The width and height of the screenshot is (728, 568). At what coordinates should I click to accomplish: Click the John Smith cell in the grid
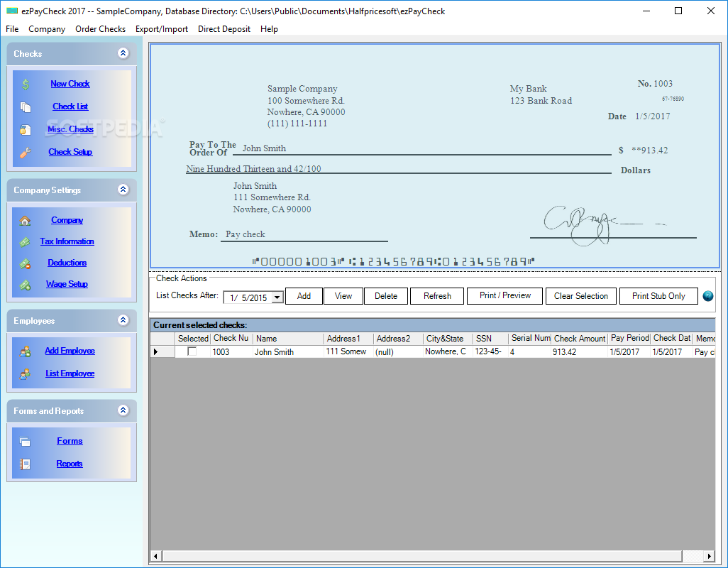[x=288, y=352]
